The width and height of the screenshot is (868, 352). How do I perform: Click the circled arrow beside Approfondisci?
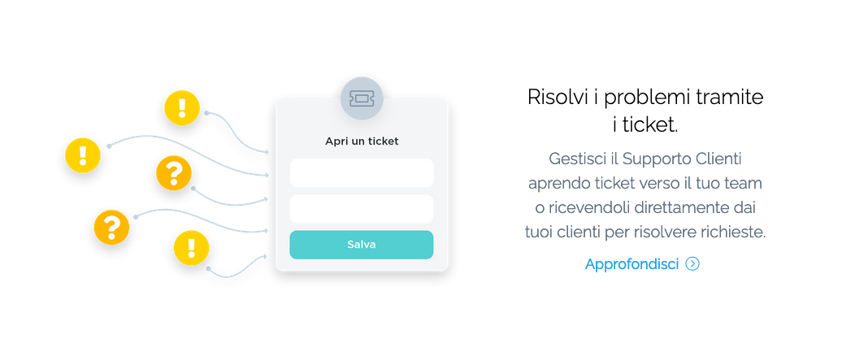pos(692,264)
